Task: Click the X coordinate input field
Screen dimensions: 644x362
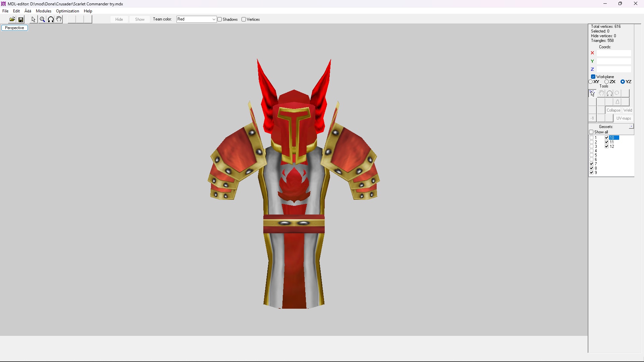Action: [x=614, y=53]
